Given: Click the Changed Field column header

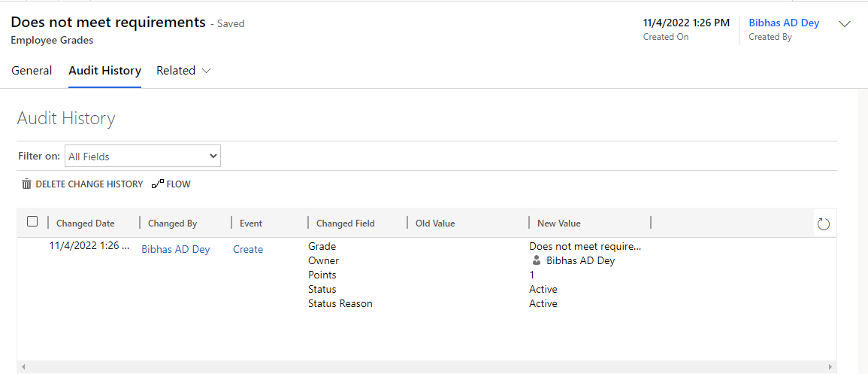Looking at the screenshot, I should 346,223.
